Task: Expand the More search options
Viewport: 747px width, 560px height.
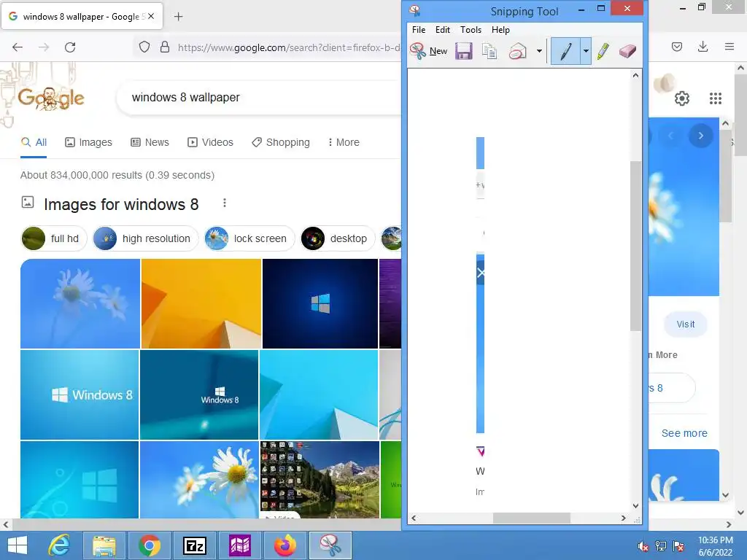Action: (x=344, y=142)
